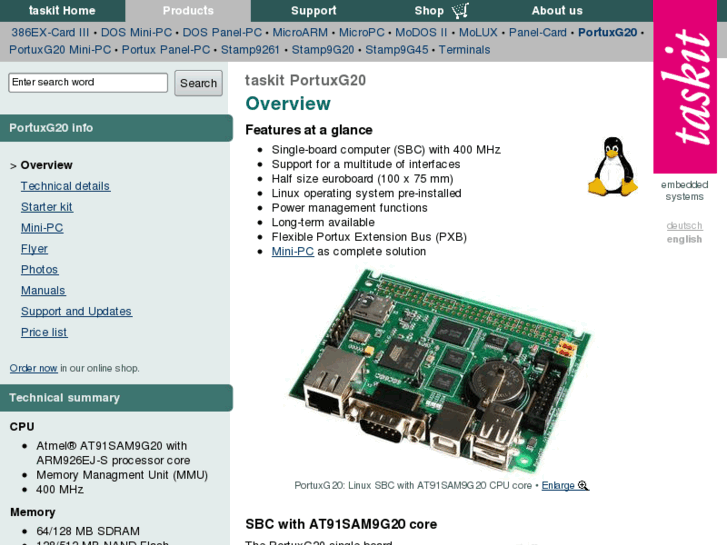Select Overview in the sidebar menu
Viewport: 727px width, 545px height.
[46, 165]
